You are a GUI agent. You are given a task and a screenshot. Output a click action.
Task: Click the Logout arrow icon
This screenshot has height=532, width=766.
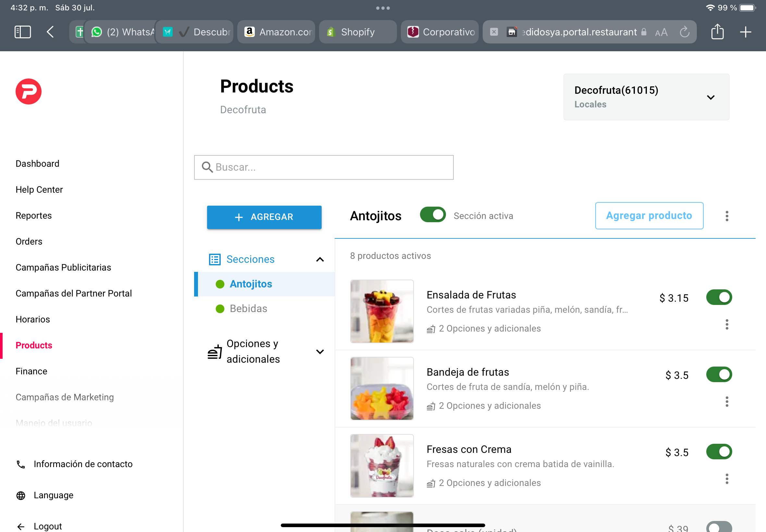(x=21, y=527)
